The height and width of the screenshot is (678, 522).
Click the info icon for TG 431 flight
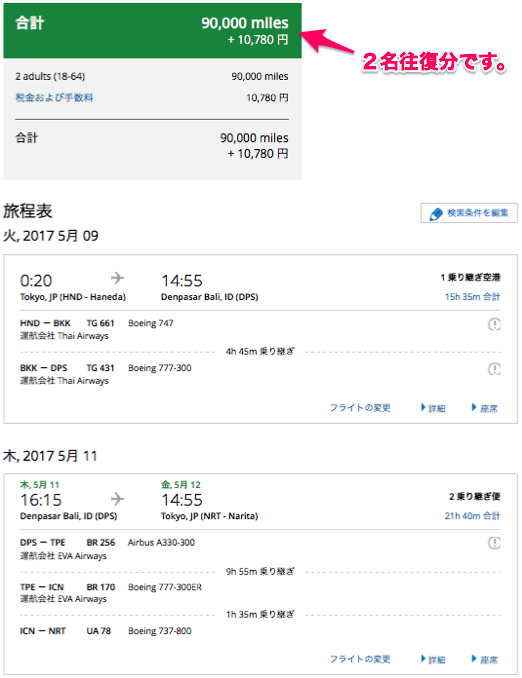pos(494,369)
